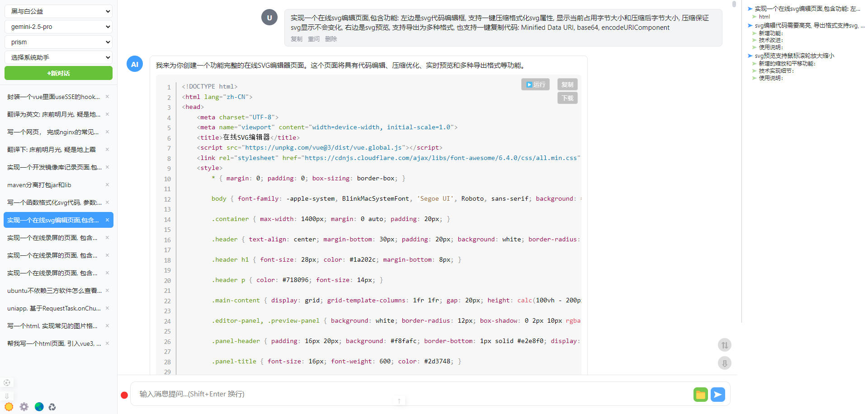
Task: Delete the '写一个html, 实现常见的图片格' chat
Action: pos(107,326)
